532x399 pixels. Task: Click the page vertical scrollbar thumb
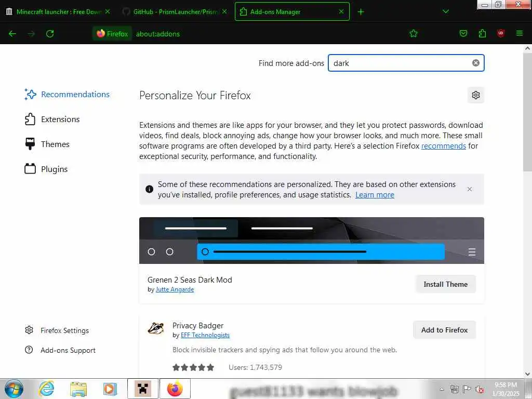click(527, 112)
